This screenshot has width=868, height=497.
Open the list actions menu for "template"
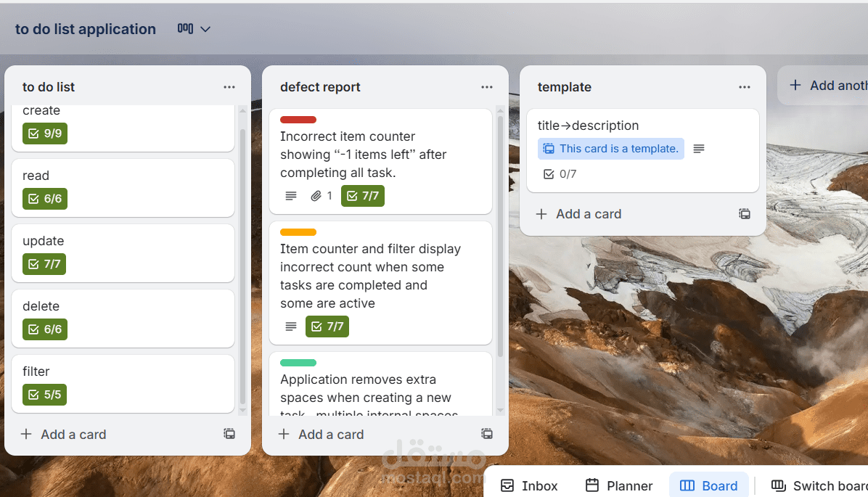(745, 86)
